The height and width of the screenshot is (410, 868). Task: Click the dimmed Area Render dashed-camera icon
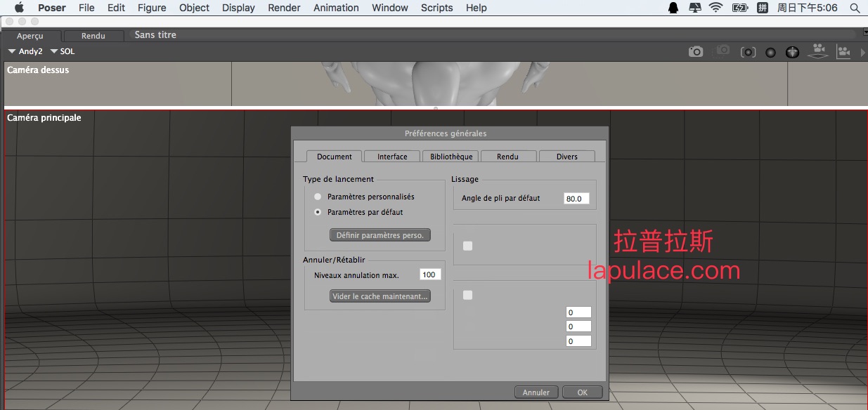(x=723, y=51)
